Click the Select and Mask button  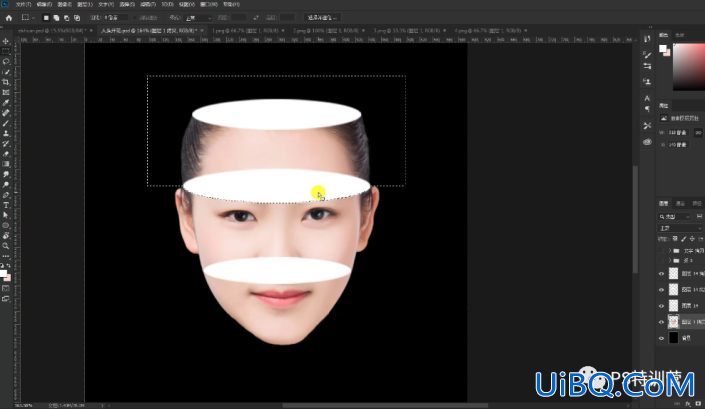[322, 18]
